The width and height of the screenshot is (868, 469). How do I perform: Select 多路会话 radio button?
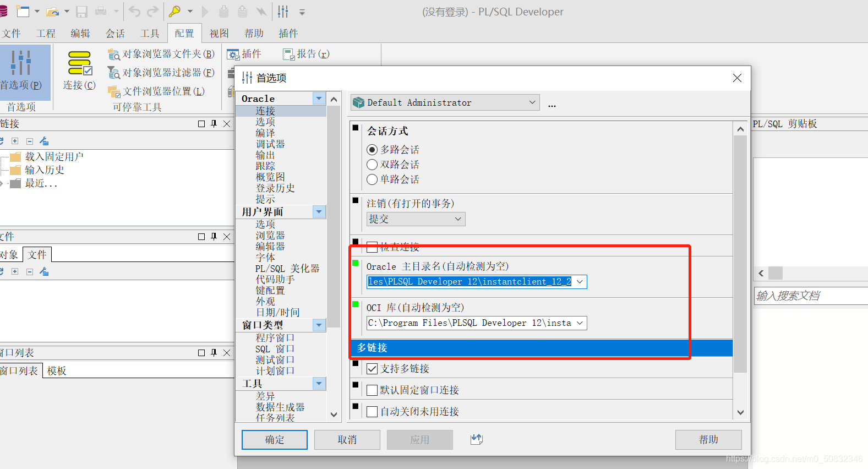[x=372, y=150]
